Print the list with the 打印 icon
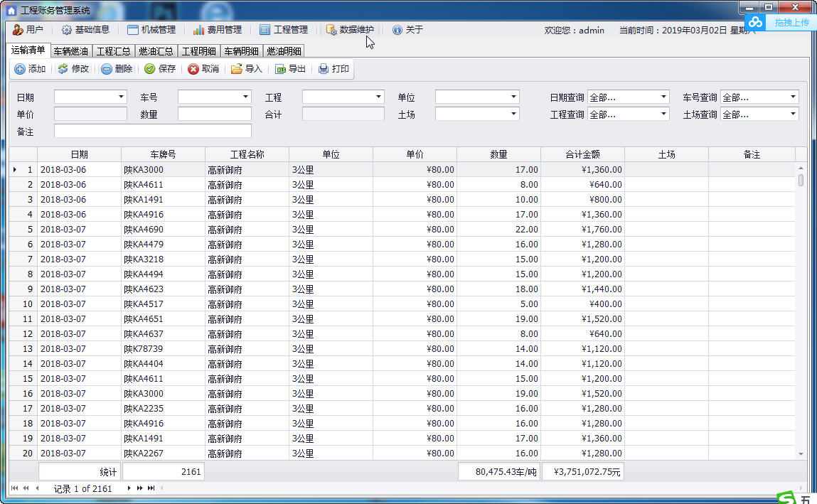The height and width of the screenshot is (504, 817). point(324,69)
